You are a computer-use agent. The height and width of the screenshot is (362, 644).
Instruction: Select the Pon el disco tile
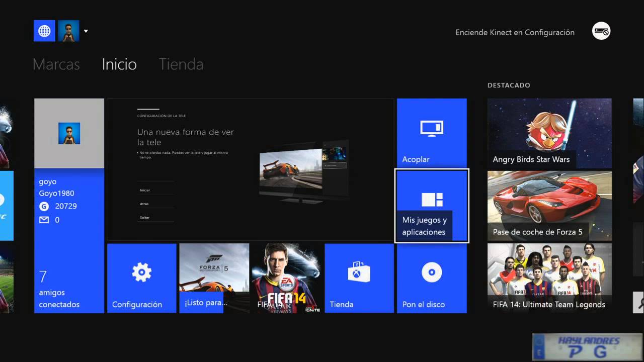431,278
